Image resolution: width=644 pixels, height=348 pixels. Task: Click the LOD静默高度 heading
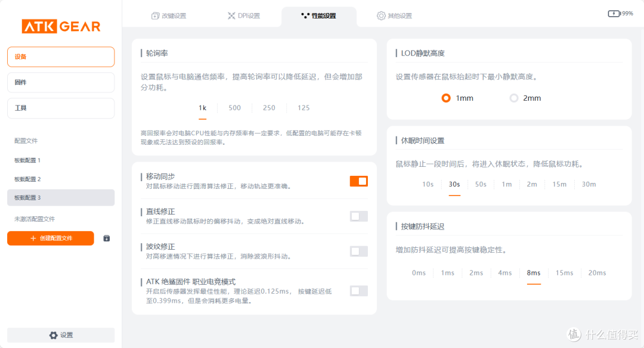pyautogui.click(x=423, y=54)
